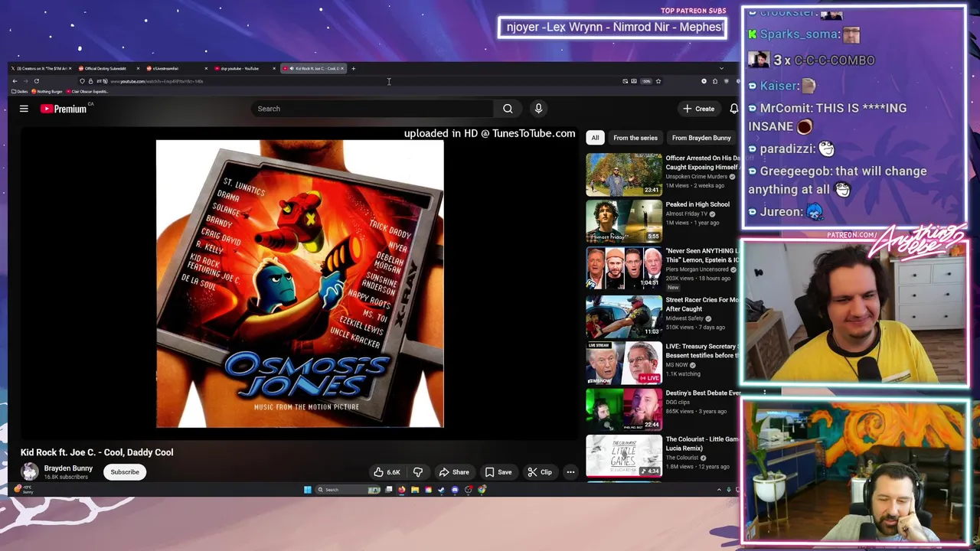980x551 pixels.
Task: Save the video to playlist
Action: pos(498,472)
